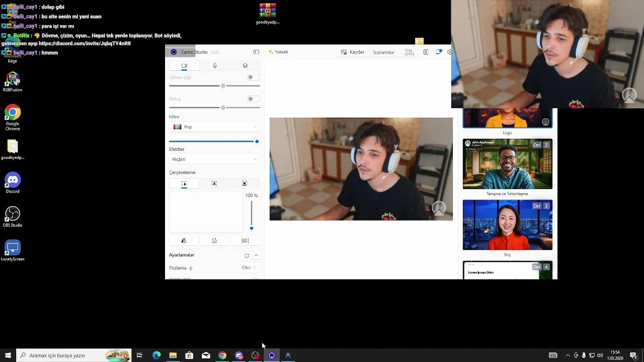Open the Camo notifications bell
The width and height of the screenshot is (644, 362).
click(438, 52)
